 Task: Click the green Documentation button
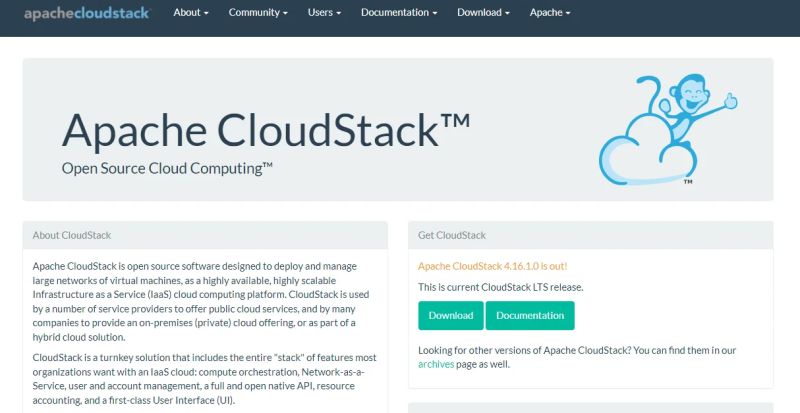pyautogui.click(x=530, y=315)
